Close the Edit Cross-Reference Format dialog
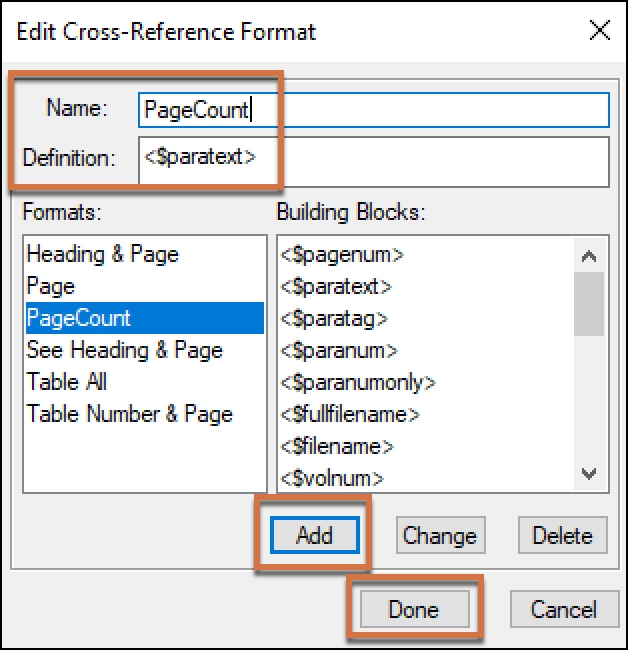 pyautogui.click(x=599, y=30)
